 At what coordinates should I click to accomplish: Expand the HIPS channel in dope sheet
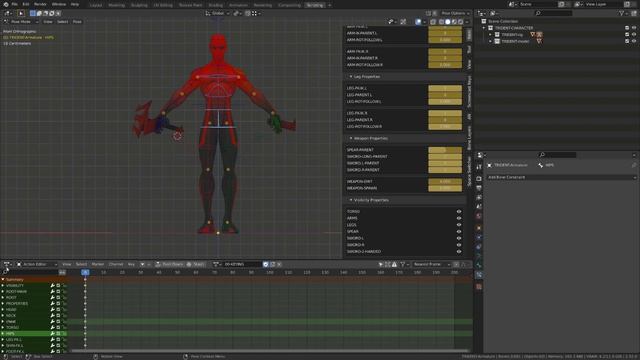[3, 333]
